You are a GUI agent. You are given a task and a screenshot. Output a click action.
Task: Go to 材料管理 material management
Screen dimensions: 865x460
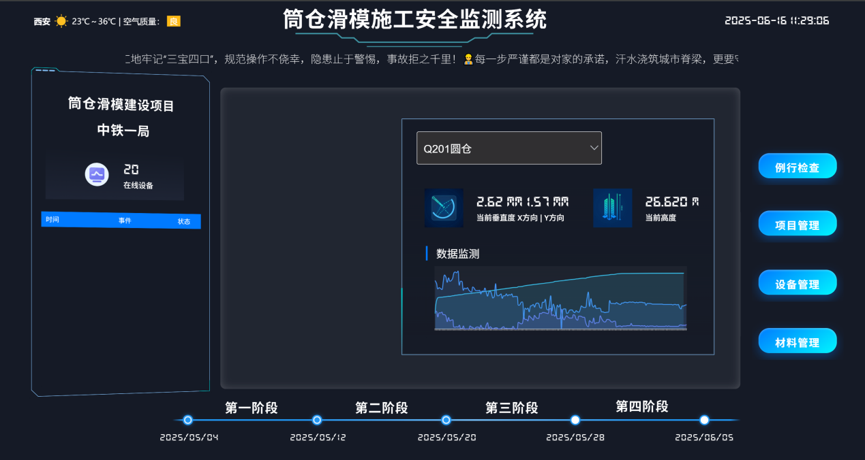click(x=797, y=342)
